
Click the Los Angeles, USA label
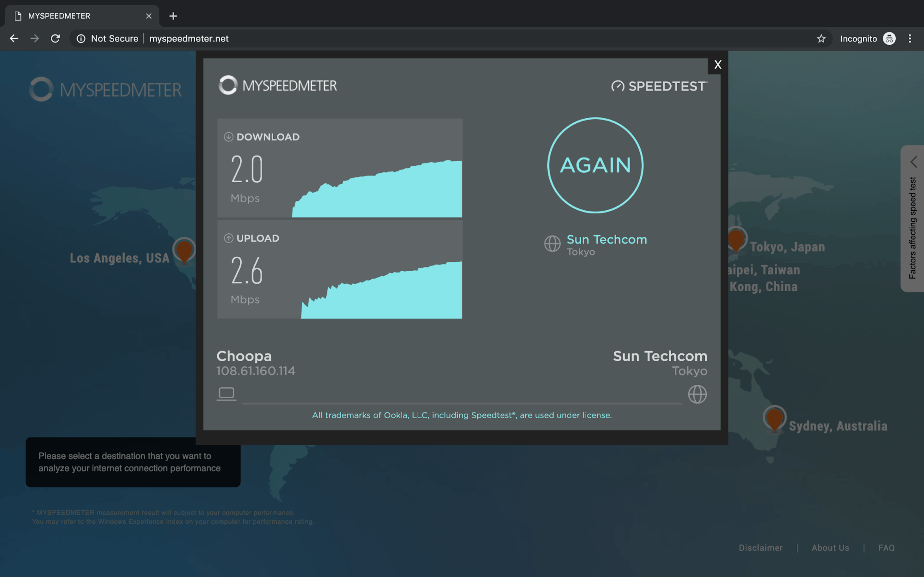click(120, 258)
